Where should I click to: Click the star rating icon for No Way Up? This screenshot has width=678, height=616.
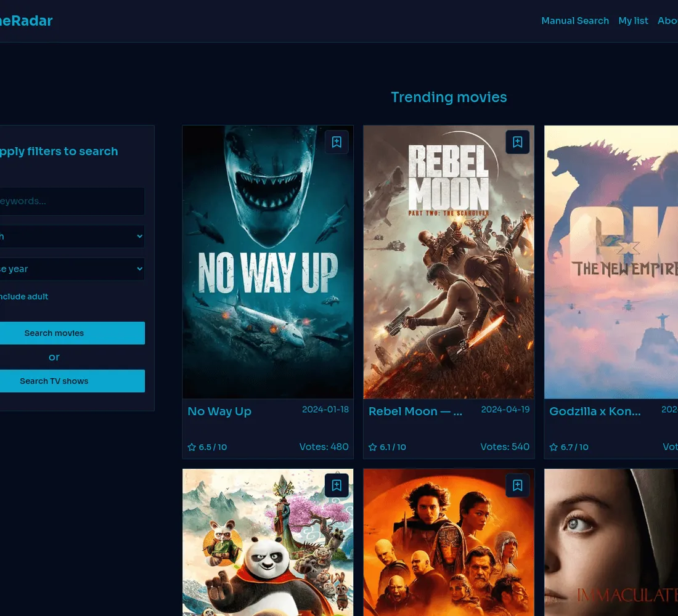click(192, 447)
